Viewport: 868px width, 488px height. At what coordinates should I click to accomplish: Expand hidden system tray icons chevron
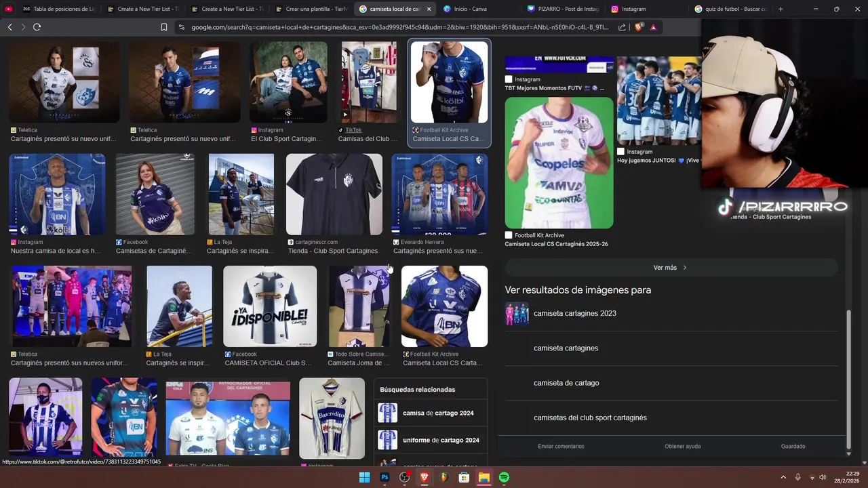pyautogui.click(x=783, y=477)
